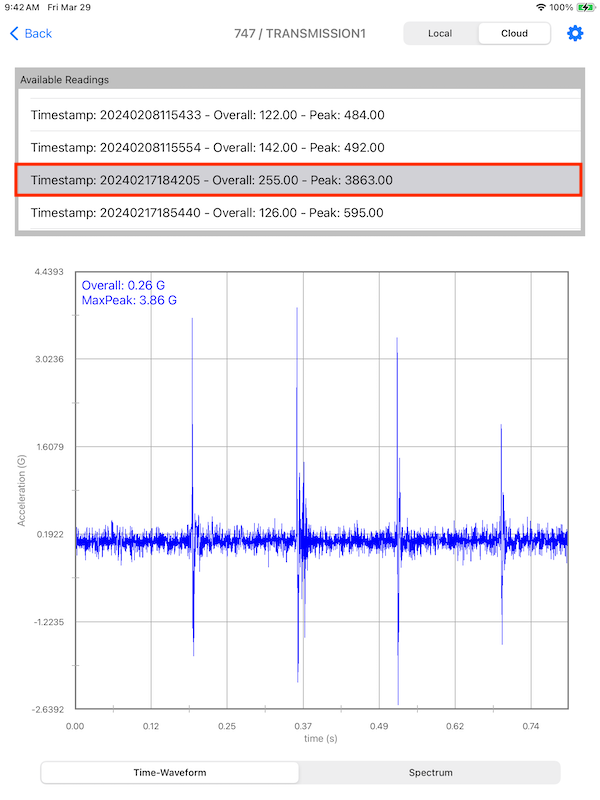600x800 pixels.
Task: Click the time (s) axis label
Action: (320, 738)
